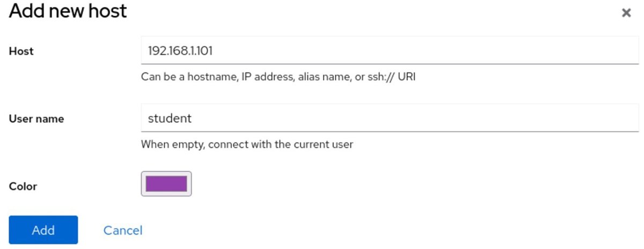Click the Cancel link
The image size is (644, 249).
(123, 230)
